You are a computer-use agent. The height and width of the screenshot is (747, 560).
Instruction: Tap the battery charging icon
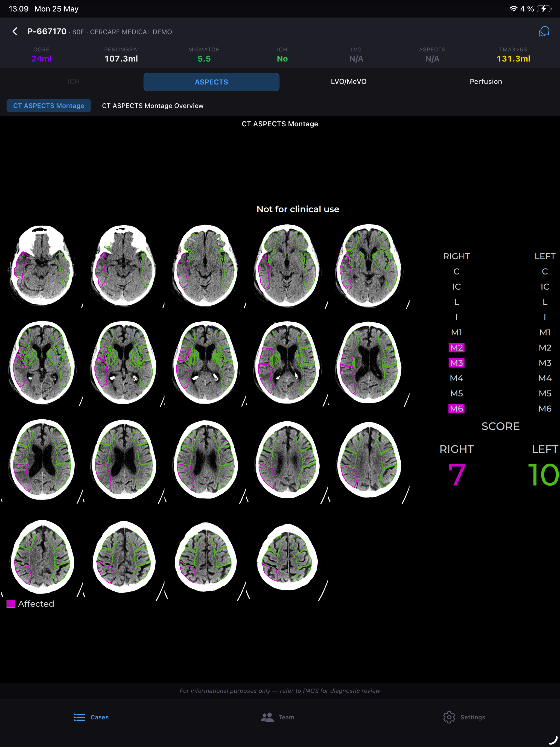[x=544, y=9]
